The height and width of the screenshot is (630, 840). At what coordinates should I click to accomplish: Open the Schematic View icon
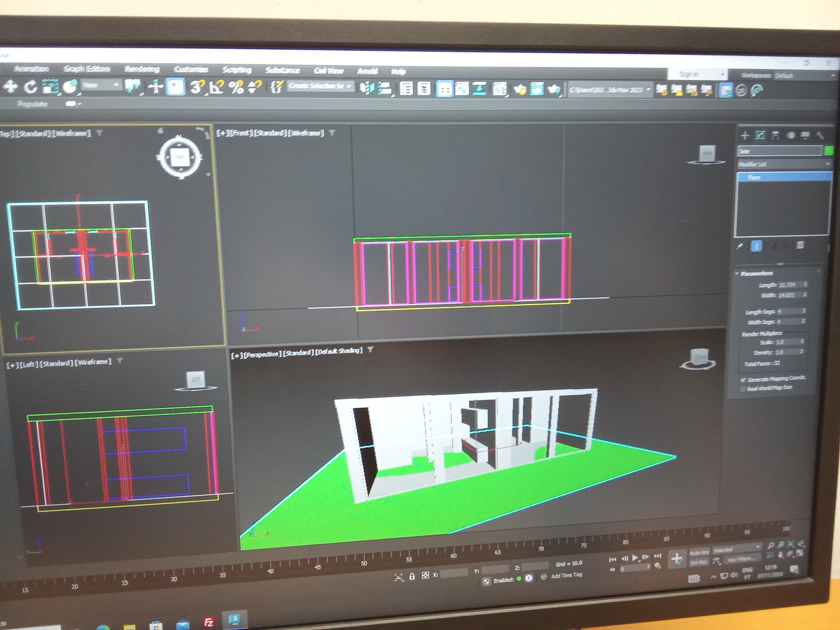[x=480, y=89]
